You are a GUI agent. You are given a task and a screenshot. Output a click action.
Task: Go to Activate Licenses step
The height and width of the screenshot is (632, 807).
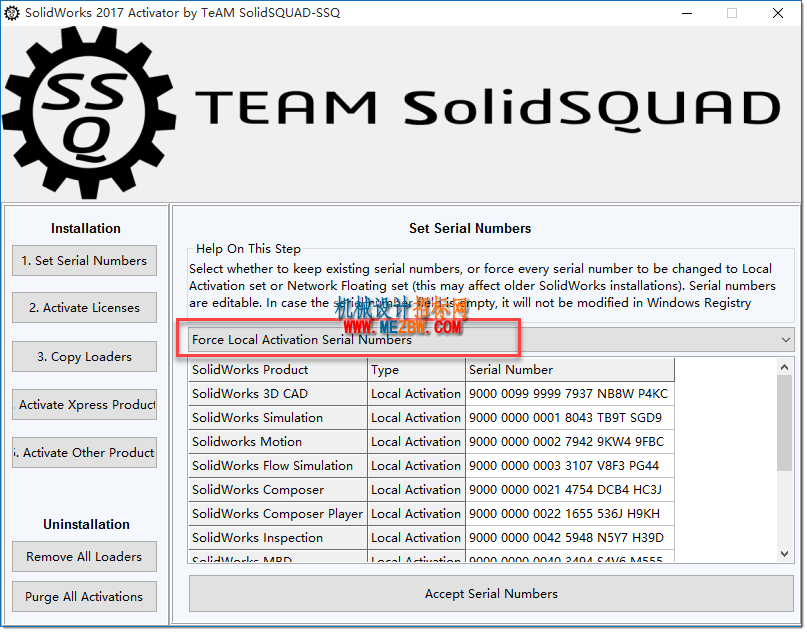[84, 308]
